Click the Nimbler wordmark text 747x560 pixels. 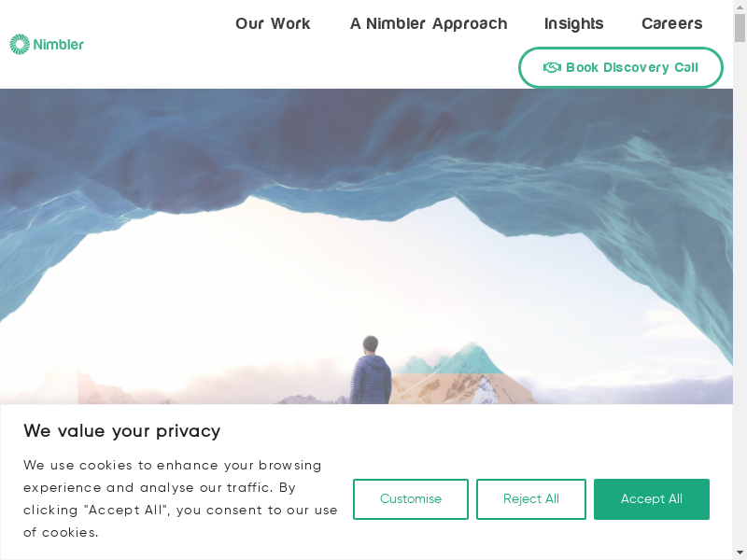coord(59,45)
